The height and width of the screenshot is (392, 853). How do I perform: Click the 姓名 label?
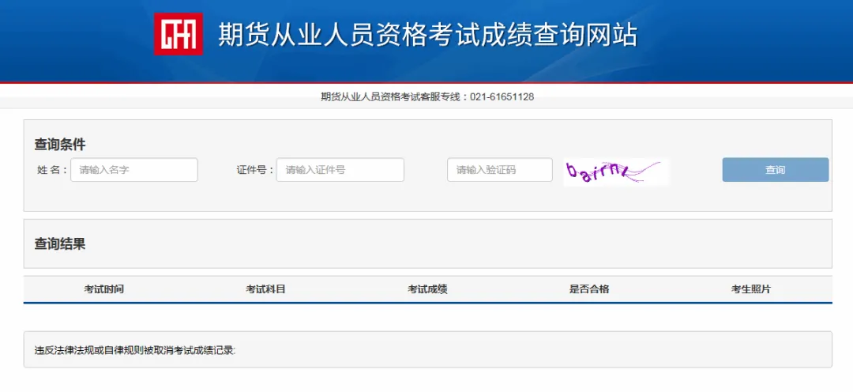click(52, 170)
